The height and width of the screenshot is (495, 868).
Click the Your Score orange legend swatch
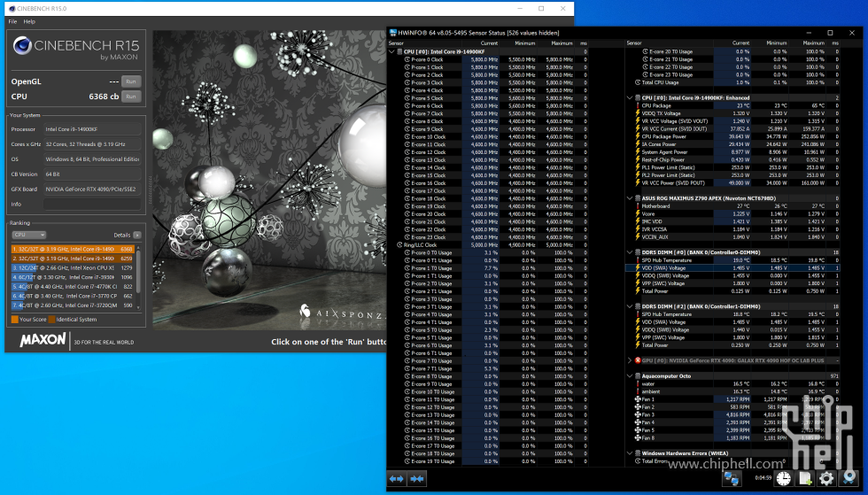[x=15, y=320]
